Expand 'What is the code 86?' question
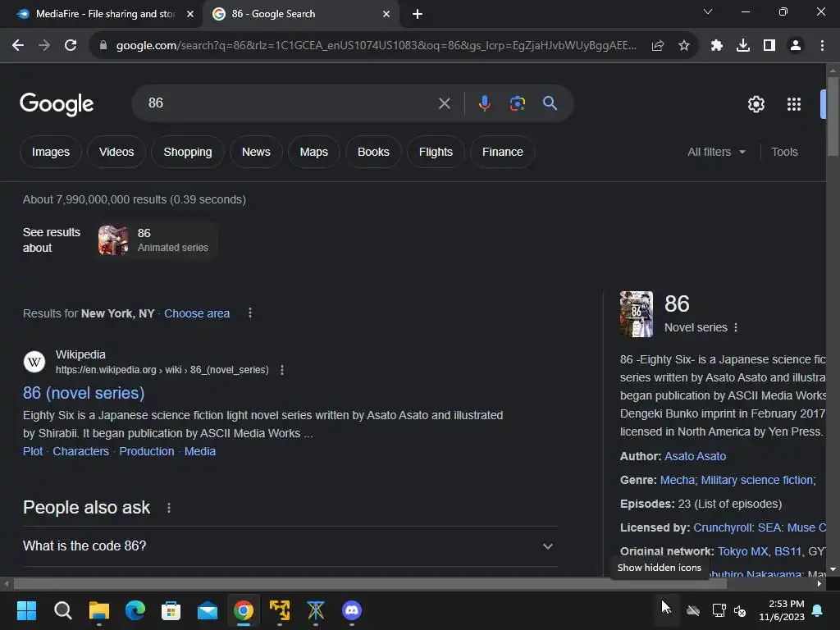Screen dimensions: 840x630 [x=290, y=546]
